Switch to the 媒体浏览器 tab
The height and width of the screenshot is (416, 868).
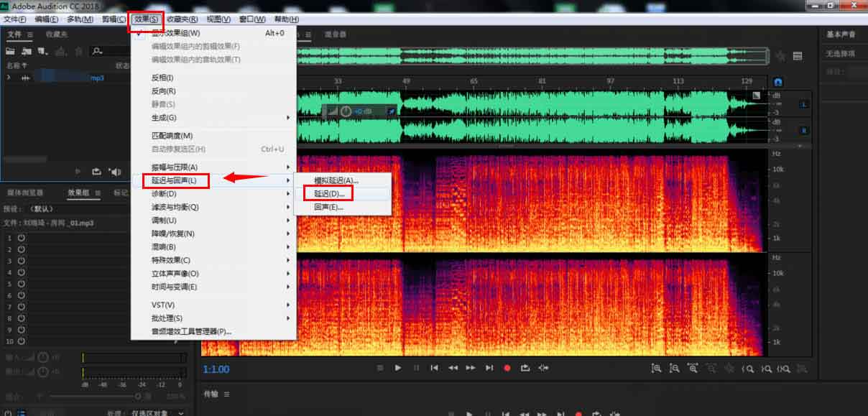pos(25,193)
